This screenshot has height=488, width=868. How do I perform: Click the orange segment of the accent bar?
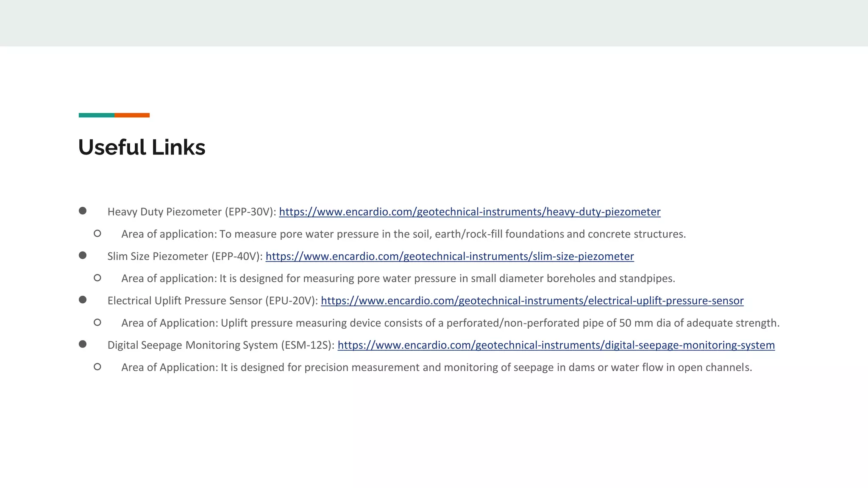pos(132,115)
